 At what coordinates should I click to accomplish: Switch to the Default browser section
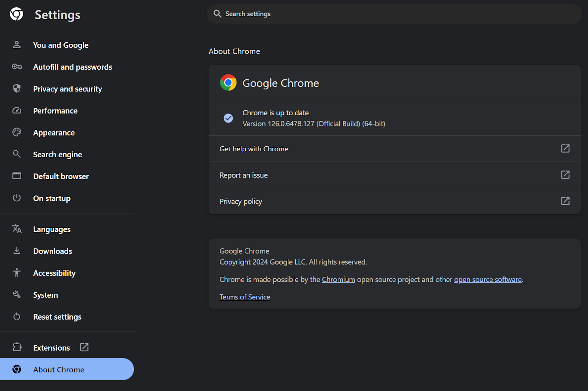(61, 176)
